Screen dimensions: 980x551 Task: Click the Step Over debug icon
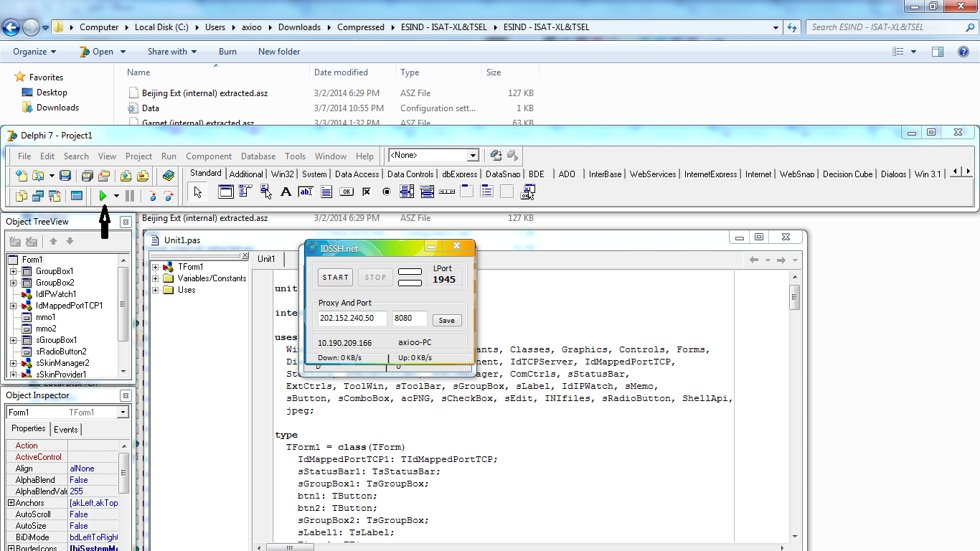[x=169, y=195]
